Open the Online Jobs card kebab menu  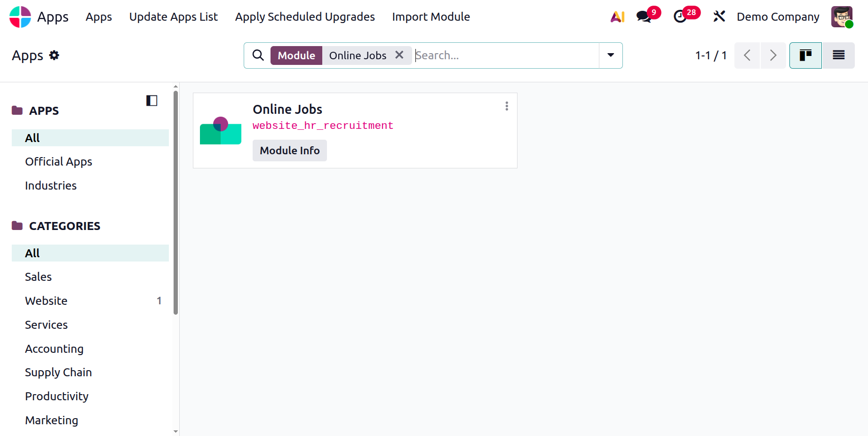coord(507,106)
